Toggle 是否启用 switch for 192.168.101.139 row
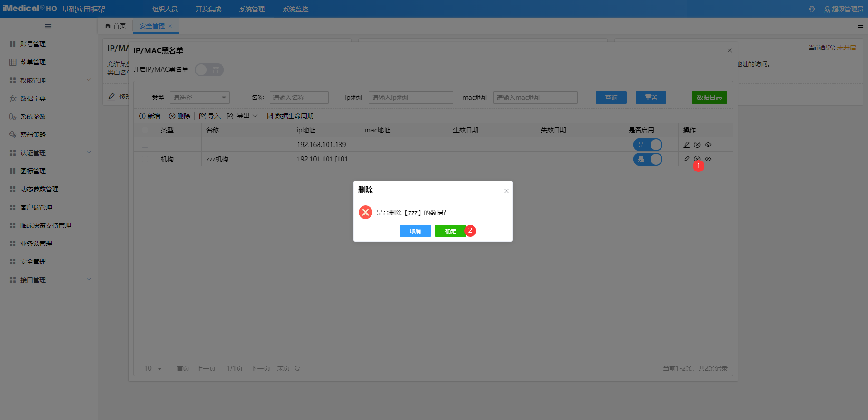The height and width of the screenshot is (420, 868). tap(647, 145)
